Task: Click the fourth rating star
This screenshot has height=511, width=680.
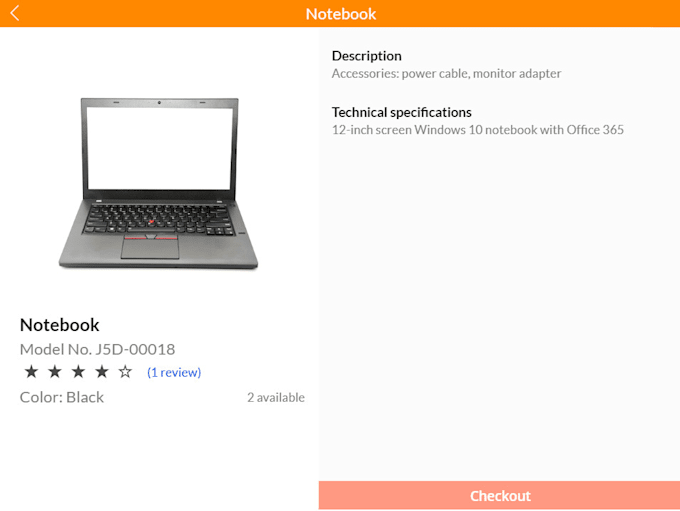Action: (x=102, y=372)
